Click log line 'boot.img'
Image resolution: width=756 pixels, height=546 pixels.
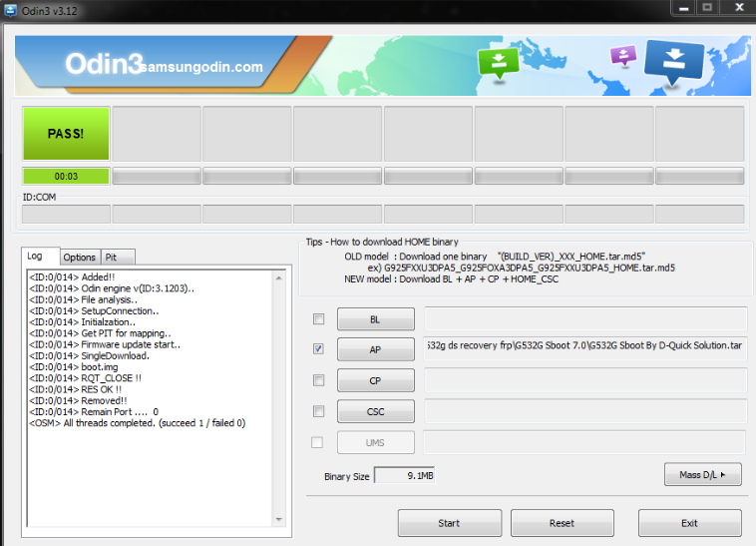pyautogui.click(x=73, y=367)
